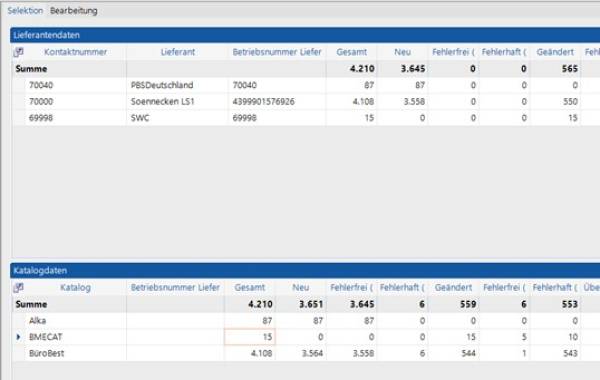Sort by Lieferant column header

[178, 52]
